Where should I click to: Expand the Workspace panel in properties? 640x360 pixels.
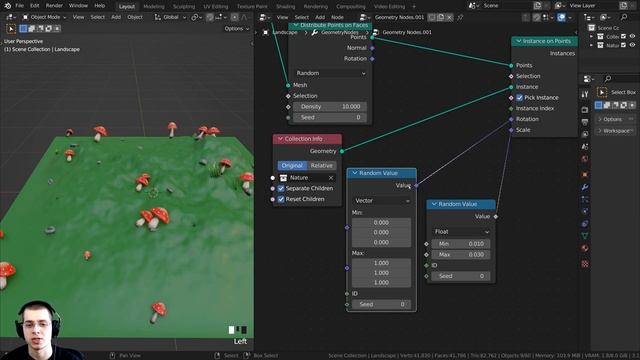[616, 131]
